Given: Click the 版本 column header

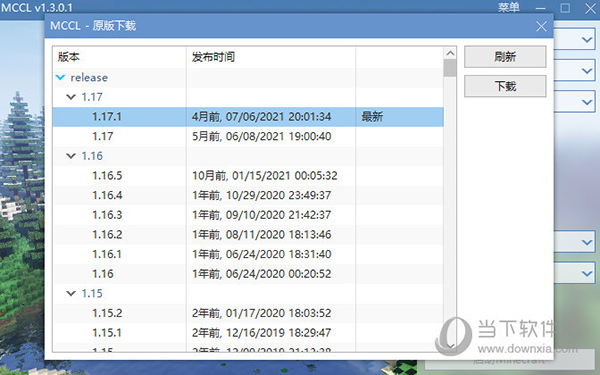Looking at the screenshot, I should 119,57.
